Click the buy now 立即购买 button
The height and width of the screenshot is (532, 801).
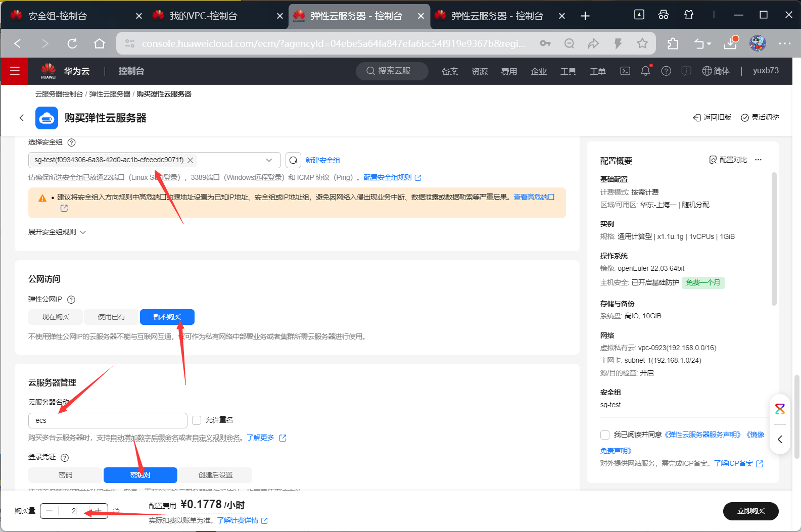click(750, 511)
